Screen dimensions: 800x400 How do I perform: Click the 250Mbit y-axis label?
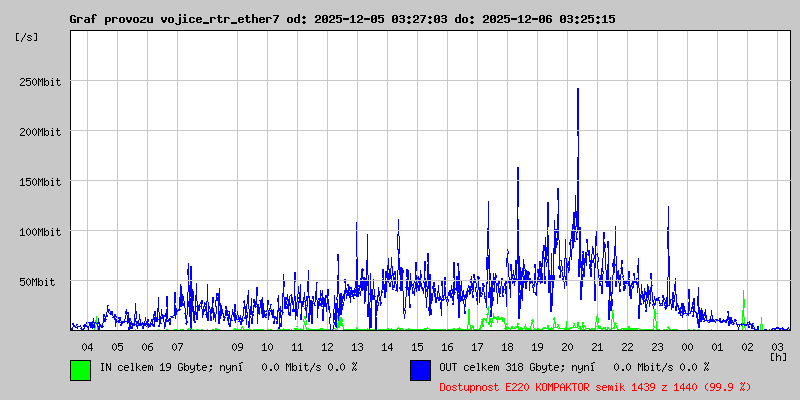click(40, 82)
